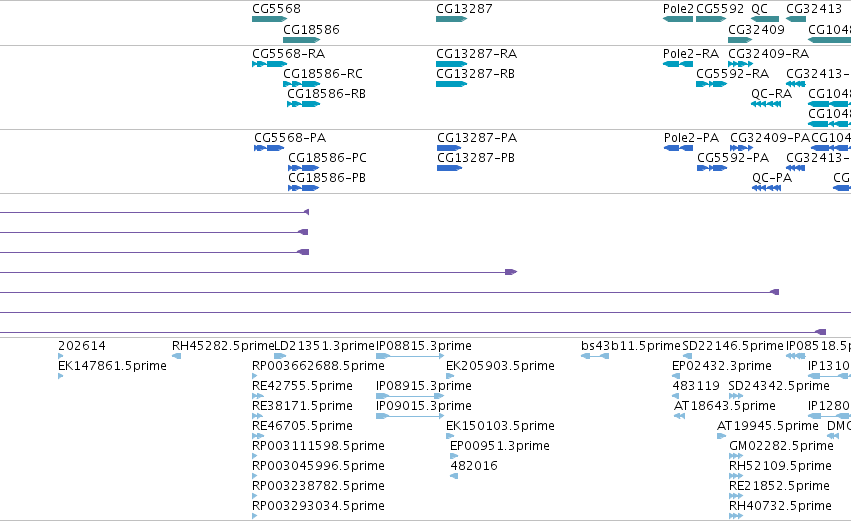Click EST RH52109.5prime
This screenshot has height=521, width=851.
[x=780, y=466]
